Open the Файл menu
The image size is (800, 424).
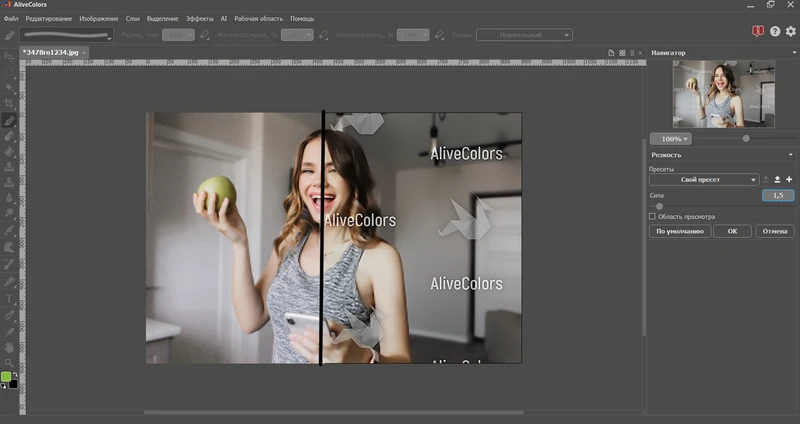click(11, 18)
